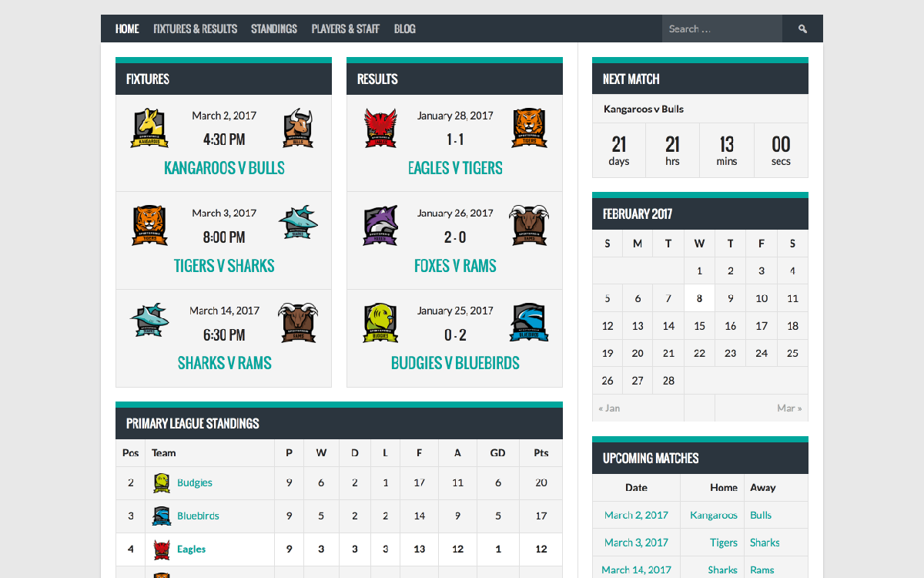Navigate to previous month Jan in calendar
This screenshot has height=578, width=924.
click(x=609, y=408)
